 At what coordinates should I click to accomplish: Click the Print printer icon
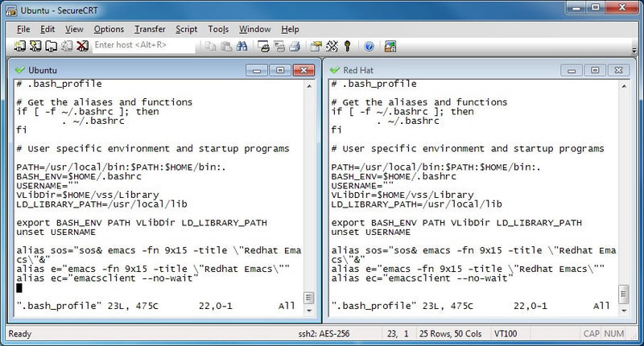(295, 47)
